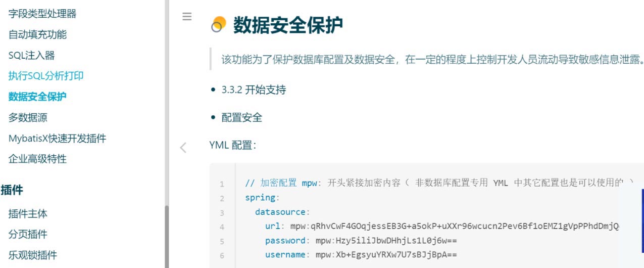The width and height of the screenshot is (644, 268).
Task: Click the 数据安全保护 page heading
Action: tap(288, 25)
